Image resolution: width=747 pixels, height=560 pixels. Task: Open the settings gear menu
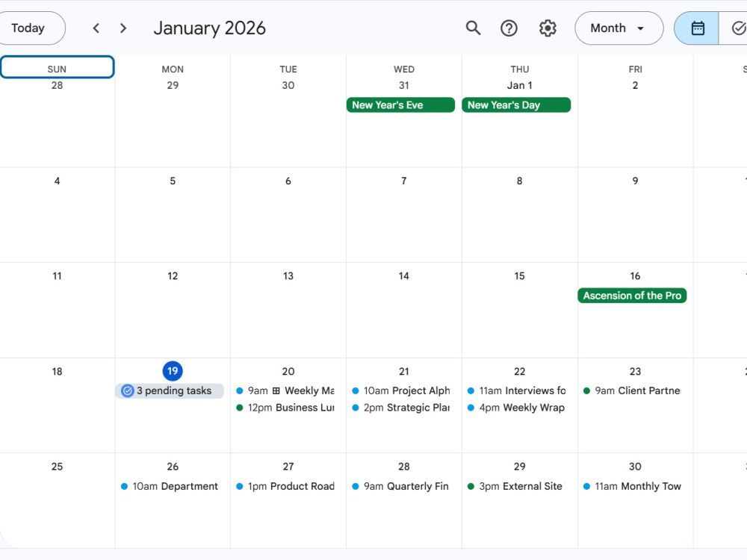(x=548, y=28)
